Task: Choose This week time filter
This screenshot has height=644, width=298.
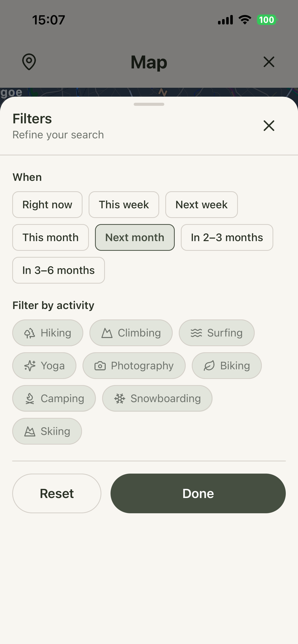Action: [124, 204]
